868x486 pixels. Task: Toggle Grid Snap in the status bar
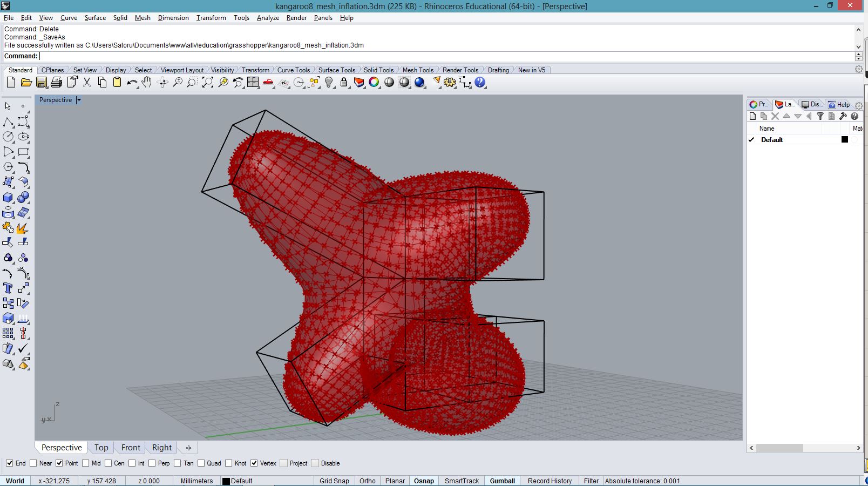pos(334,481)
